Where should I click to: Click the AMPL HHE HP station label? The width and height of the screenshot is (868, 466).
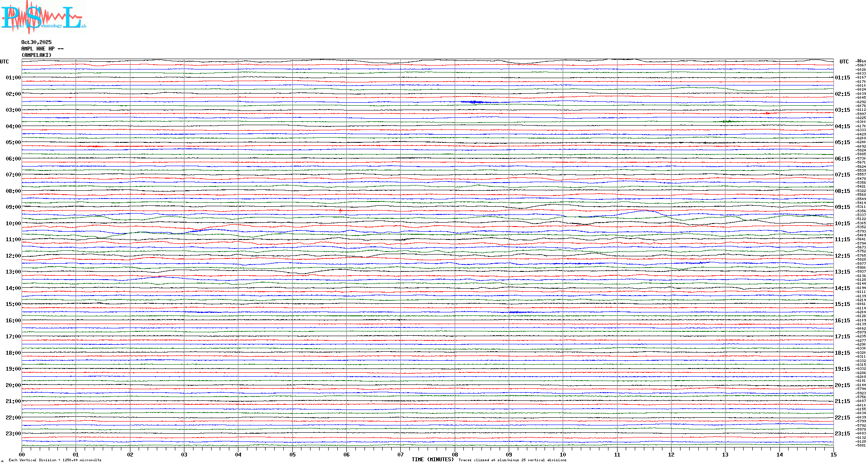point(42,49)
